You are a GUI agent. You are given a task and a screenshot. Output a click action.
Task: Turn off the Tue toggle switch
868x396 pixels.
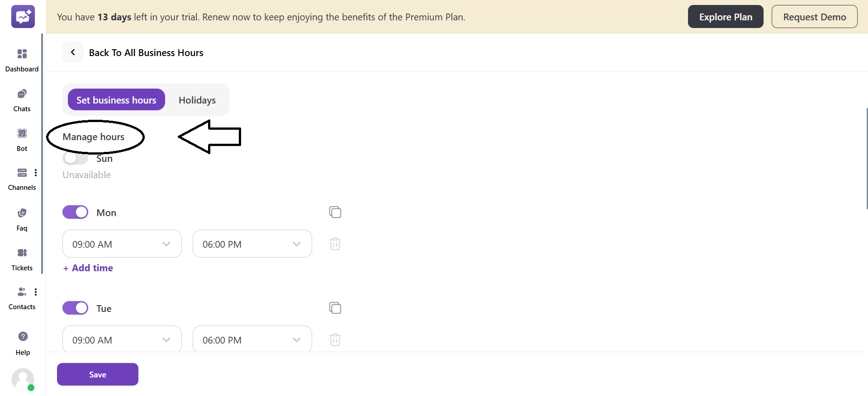coord(75,308)
